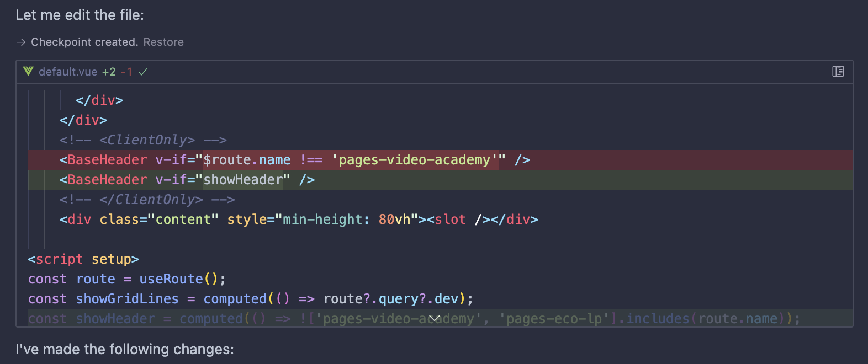Click the removed BaseHeader $route.name line
The height and width of the screenshot is (364, 868).
point(440,160)
